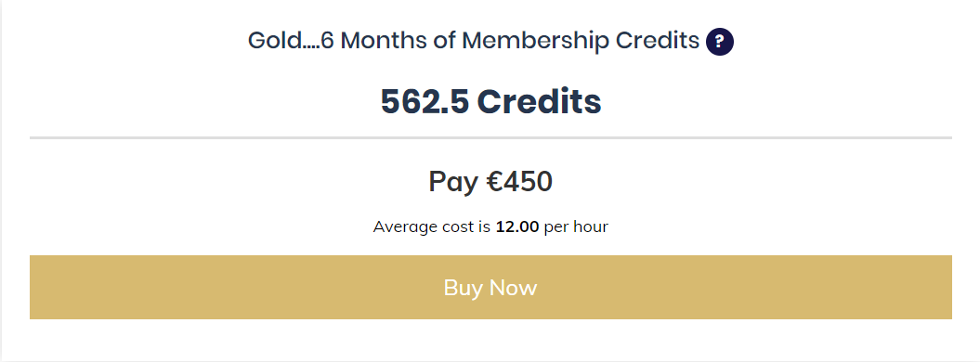Click the word Gold in the title
The width and height of the screenshot is (980, 362).
273,41
